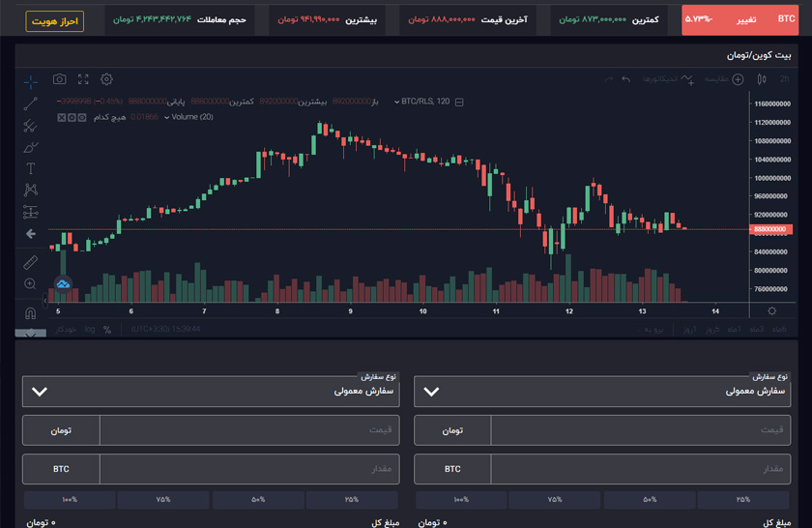
Task: Expand the Volume (20) indicator menu
Action: [x=167, y=117]
